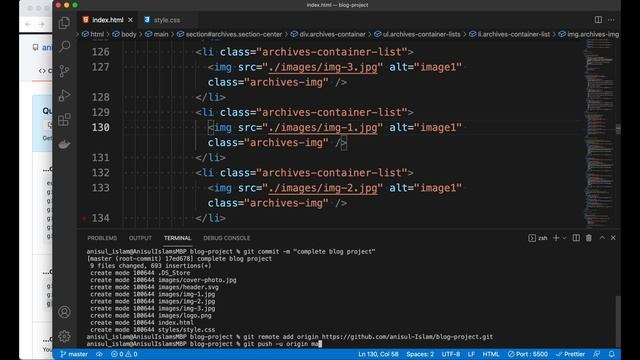Open the errors and warnings count
Image resolution: width=640 pixels, height=360 pixels.
click(x=124, y=354)
